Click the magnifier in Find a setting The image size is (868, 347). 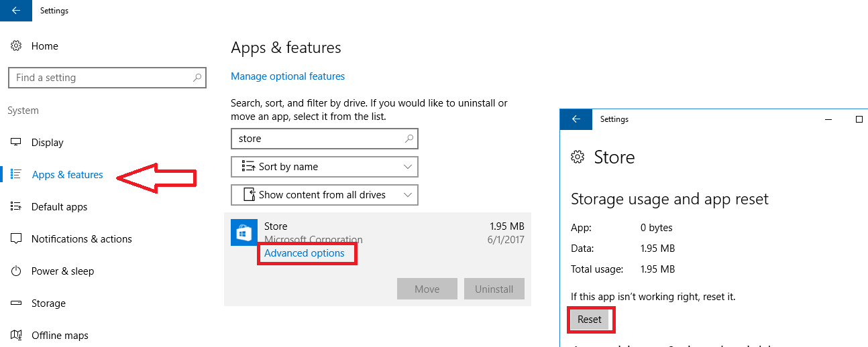197,78
